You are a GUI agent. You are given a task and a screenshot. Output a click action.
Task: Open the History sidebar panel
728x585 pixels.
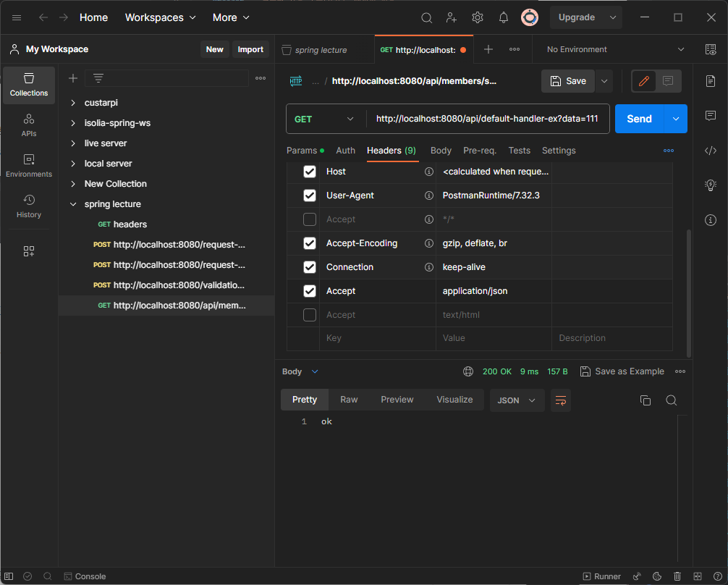(29, 206)
